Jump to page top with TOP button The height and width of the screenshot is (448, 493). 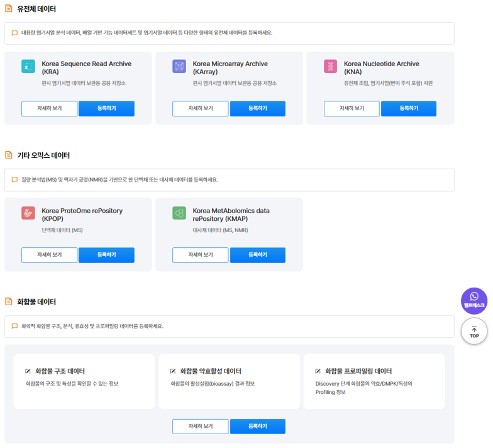(x=474, y=332)
